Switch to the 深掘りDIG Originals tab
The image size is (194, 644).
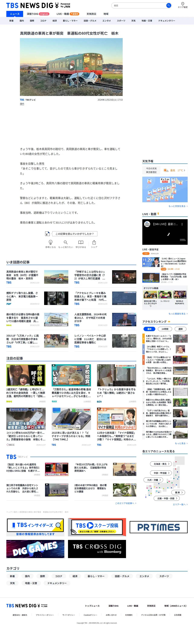pos(38,14)
